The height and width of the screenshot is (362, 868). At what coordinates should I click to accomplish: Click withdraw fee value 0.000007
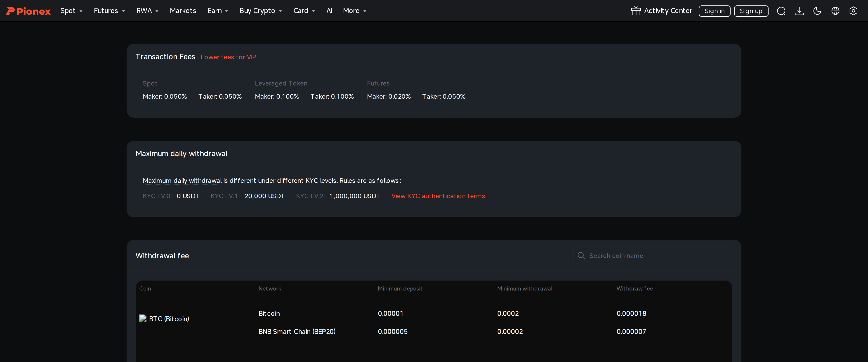[x=631, y=332]
